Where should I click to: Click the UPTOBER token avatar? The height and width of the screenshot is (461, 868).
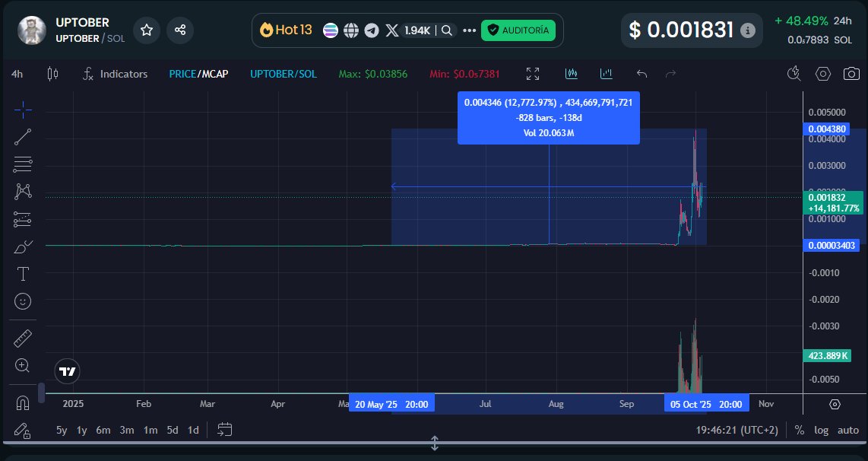coord(32,30)
